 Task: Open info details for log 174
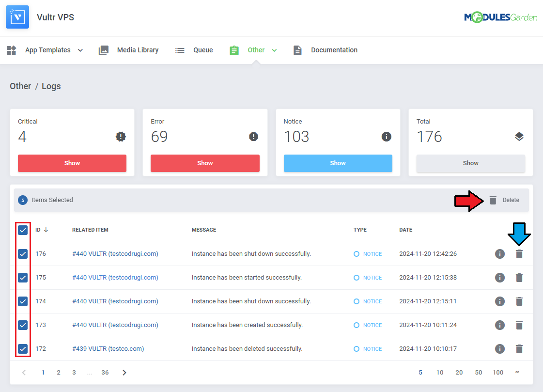pos(500,301)
